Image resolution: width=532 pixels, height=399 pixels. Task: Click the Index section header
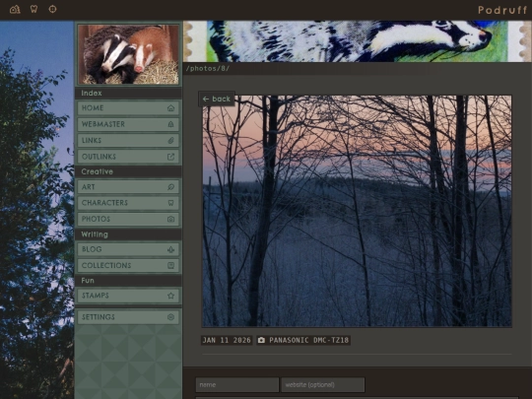[128, 93]
